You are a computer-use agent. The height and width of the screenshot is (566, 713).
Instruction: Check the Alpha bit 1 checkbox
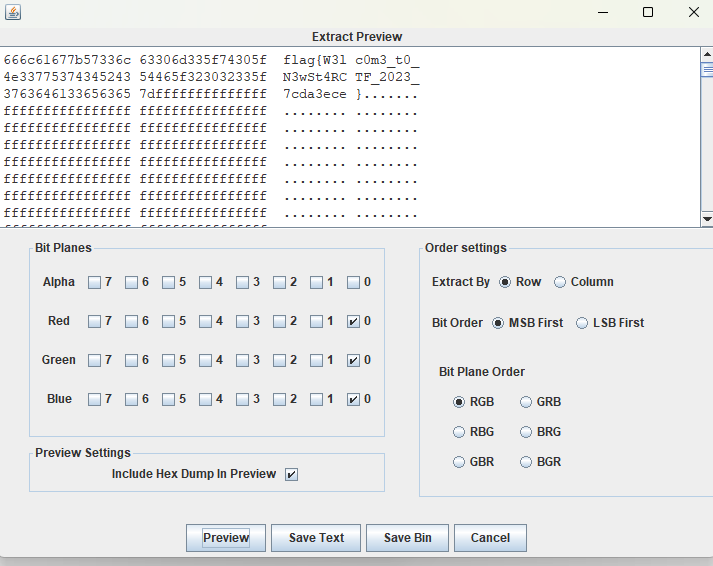coord(316,282)
